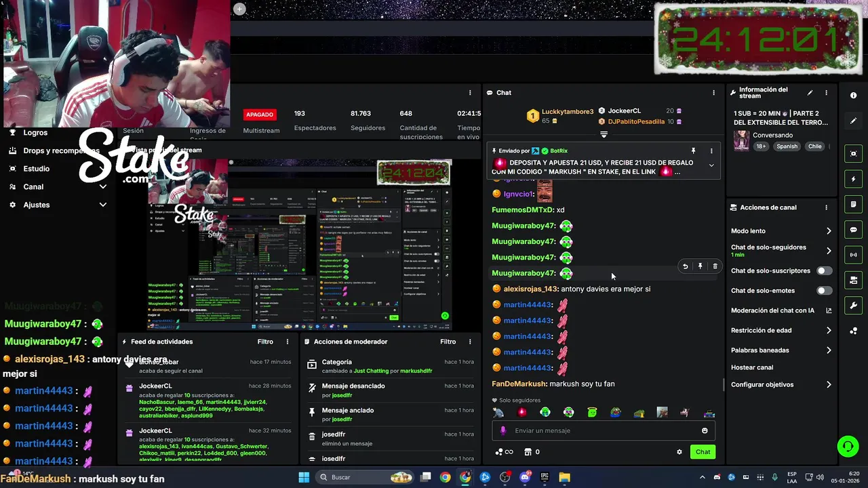Click Windows Start button on taskbar
This screenshot has width=868, height=488.
(304, 477)
